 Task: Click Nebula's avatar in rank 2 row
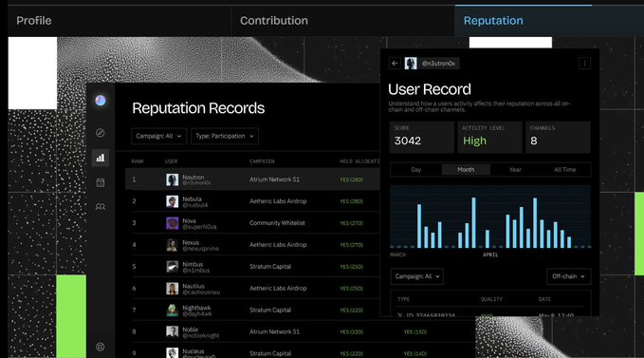172,201
